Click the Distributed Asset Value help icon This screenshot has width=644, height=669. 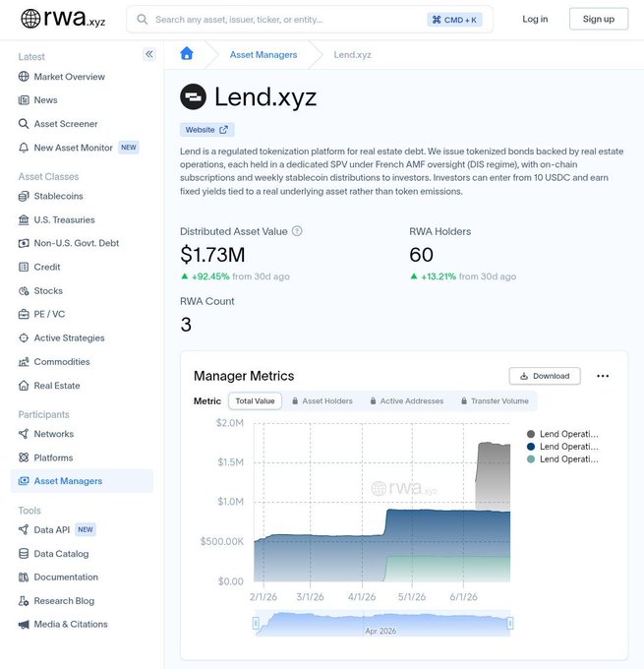297,231
